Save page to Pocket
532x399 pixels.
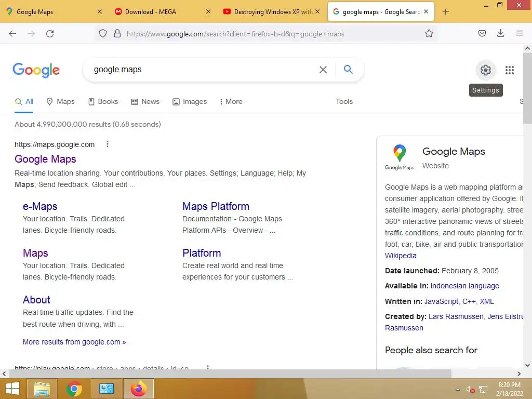click(x=482, y=33)
